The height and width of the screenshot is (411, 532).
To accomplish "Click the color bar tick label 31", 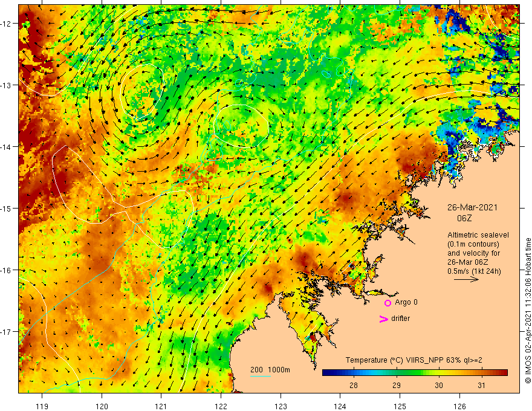I will tap(481, 385).
